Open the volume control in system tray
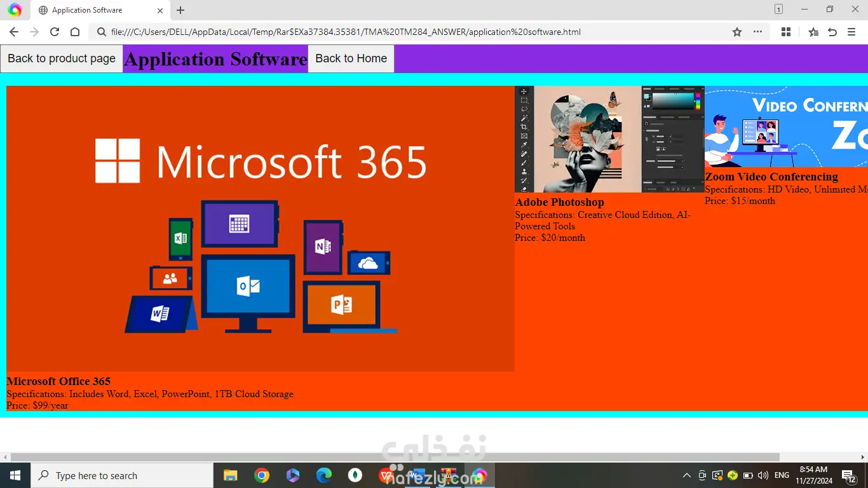868x488 pixels. click(763, 475)
